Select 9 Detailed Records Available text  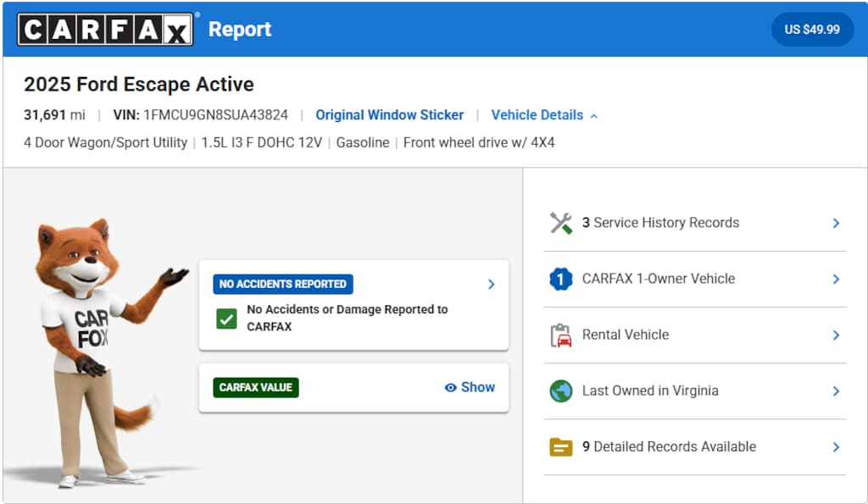coord(669,446)
